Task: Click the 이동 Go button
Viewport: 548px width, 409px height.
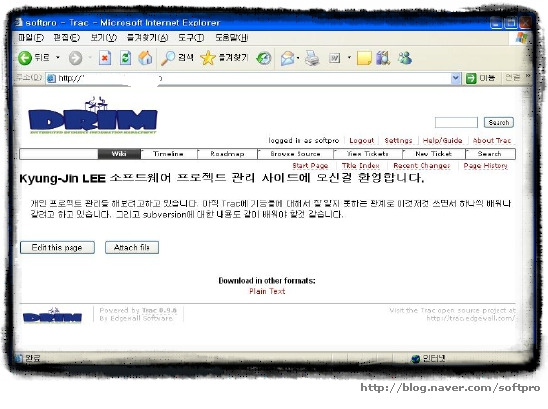Action: pyautogui.click(x=481, y=78)
